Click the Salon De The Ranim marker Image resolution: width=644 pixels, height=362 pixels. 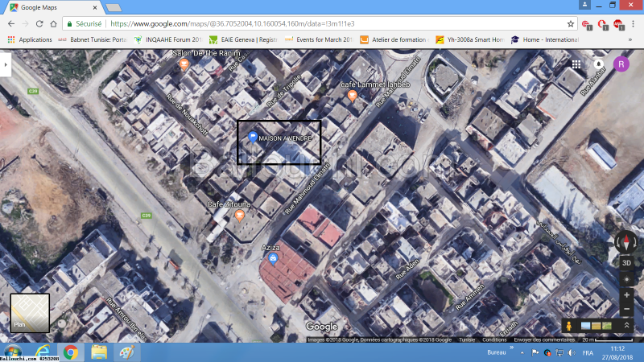(184, 64)
